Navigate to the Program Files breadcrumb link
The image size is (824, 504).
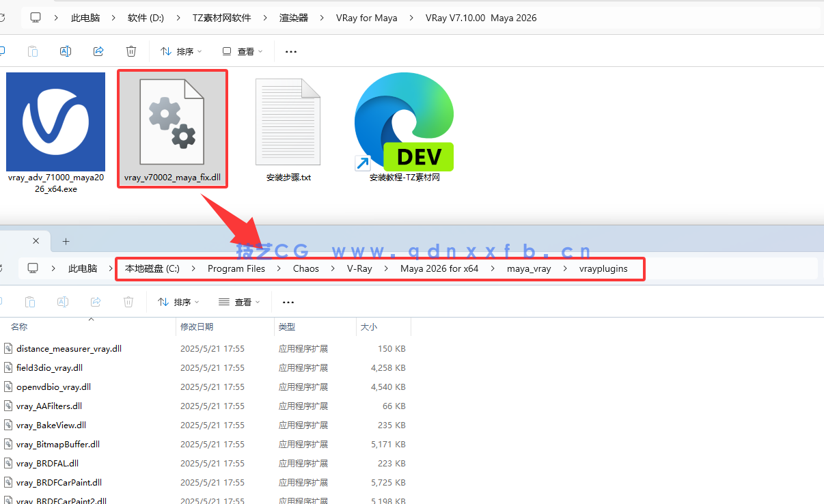click(236, 268)
